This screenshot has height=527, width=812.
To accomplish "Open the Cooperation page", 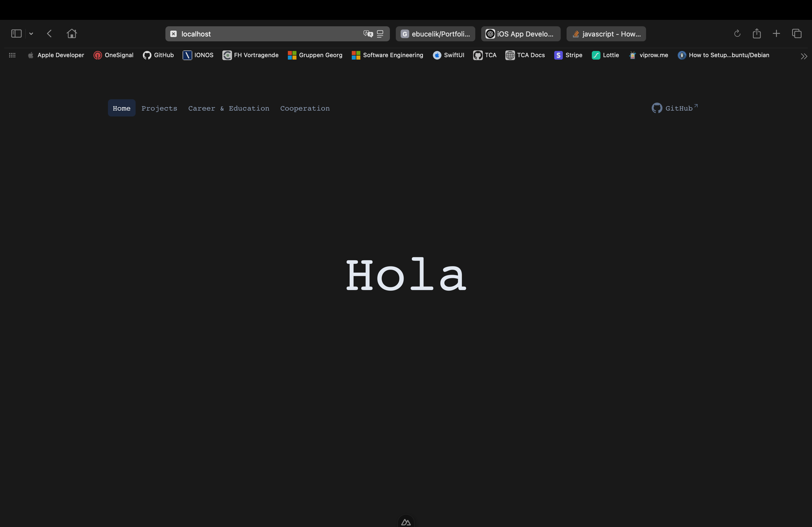I will 305,108.
